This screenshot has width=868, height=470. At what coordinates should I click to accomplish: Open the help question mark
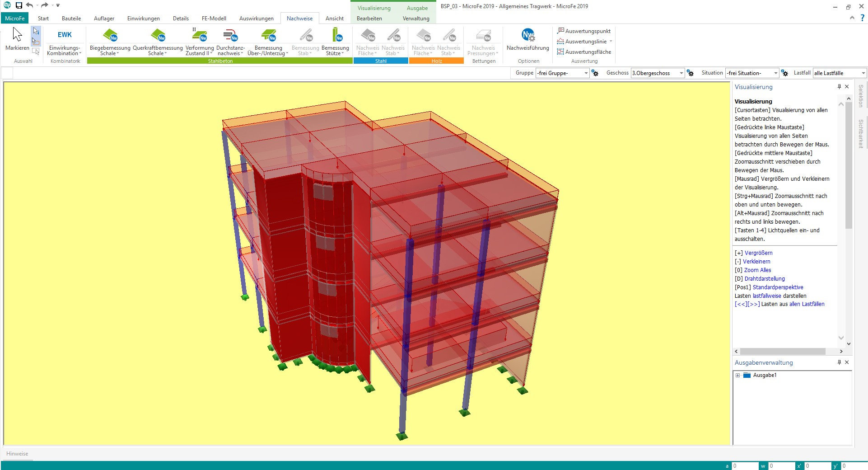click(x=862, y=18)
